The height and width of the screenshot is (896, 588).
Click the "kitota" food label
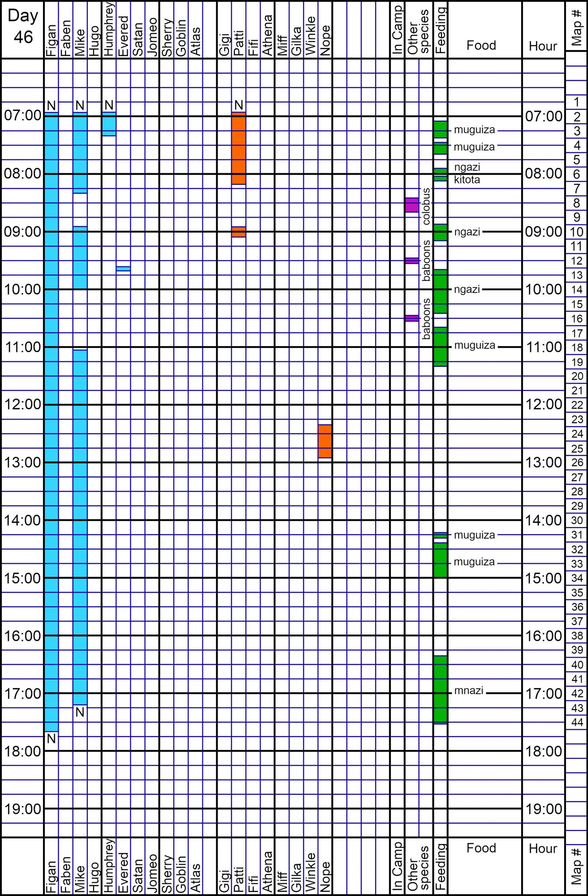click(x=467, y=180)
